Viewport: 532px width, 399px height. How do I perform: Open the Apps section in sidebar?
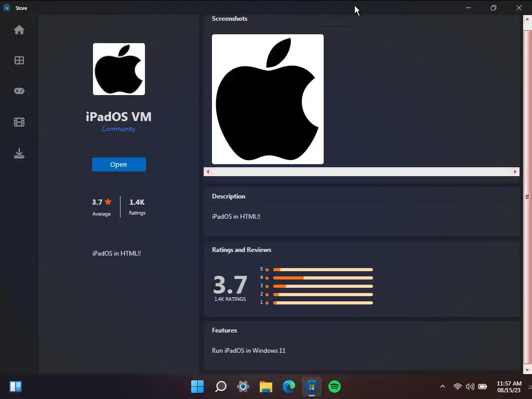(x=19, y=60)
